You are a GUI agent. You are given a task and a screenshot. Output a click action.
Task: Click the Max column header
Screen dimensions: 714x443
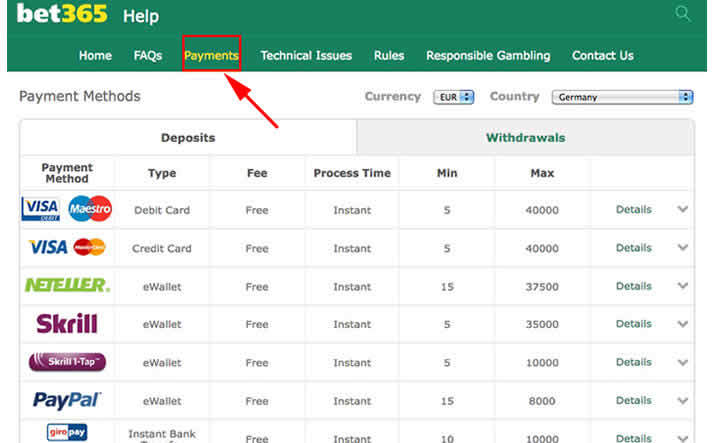(542, 173)
